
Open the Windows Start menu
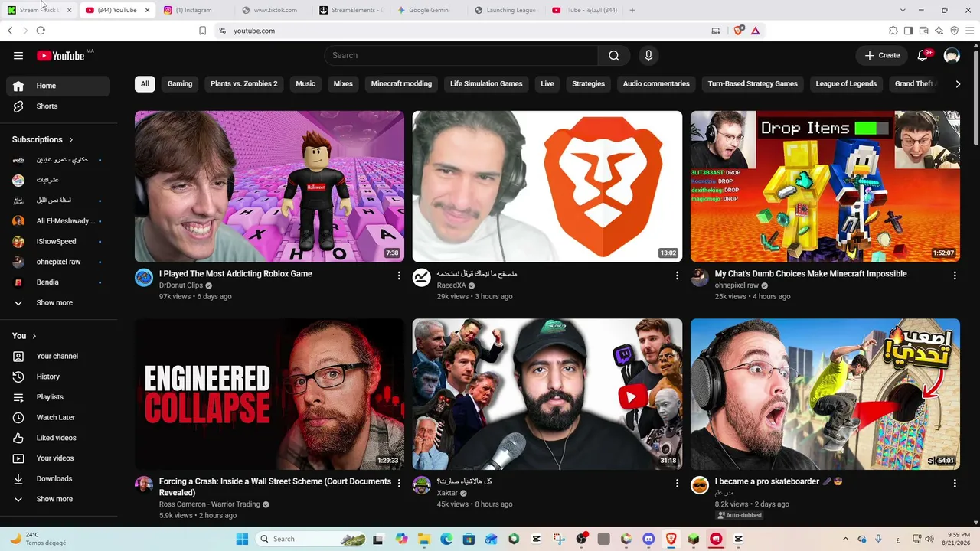[x=242, y=539]
